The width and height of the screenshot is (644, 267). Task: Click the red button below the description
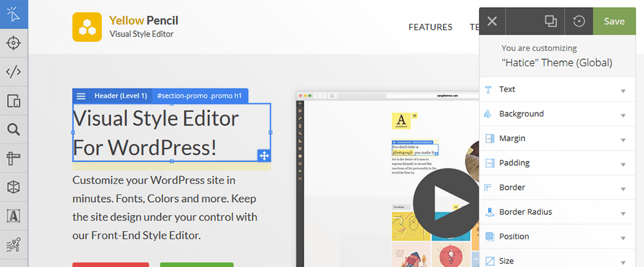(111, 264)
